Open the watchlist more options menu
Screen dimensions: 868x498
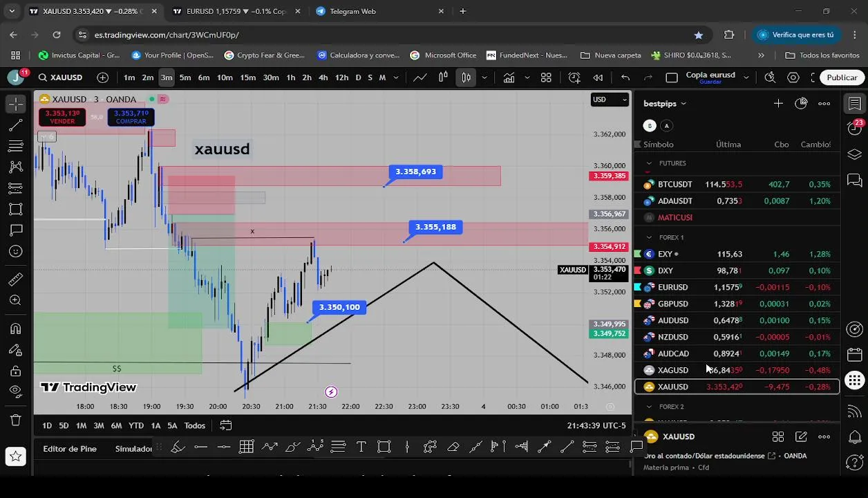tap(824, 104)
